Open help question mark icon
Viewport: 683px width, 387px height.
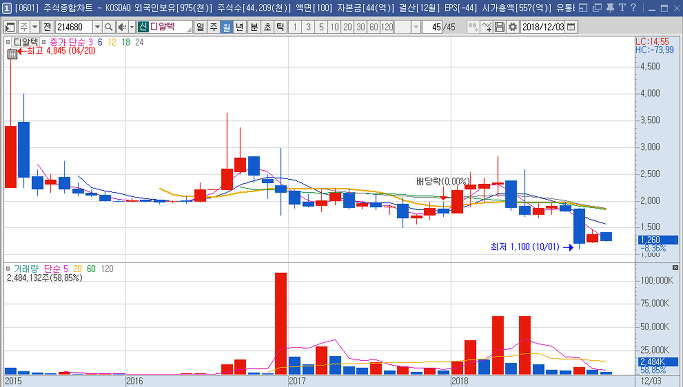click(x=633, y=7)
